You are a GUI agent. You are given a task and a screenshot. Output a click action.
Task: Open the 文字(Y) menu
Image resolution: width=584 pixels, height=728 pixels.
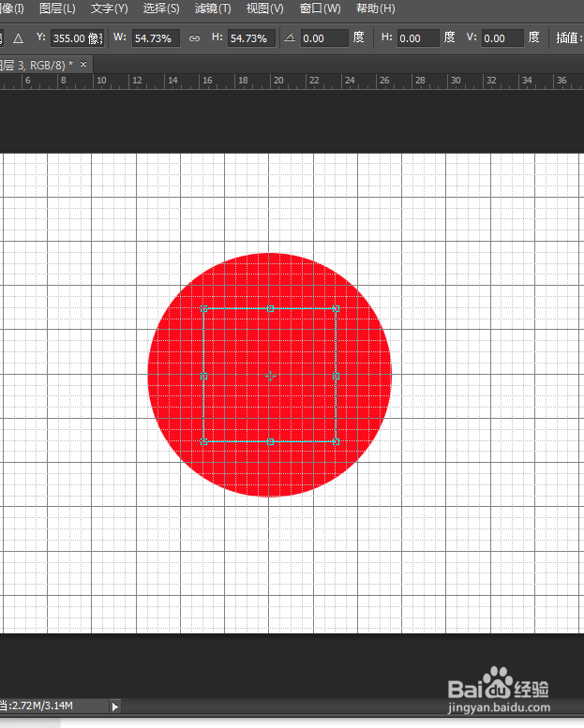(x=109, y=8)
